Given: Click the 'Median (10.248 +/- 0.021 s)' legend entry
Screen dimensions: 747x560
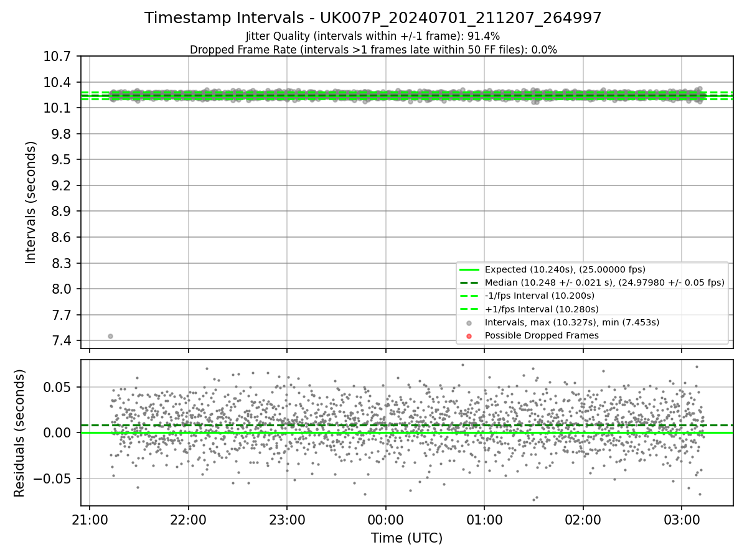Looking at the screenshot, I should (604, 282).
